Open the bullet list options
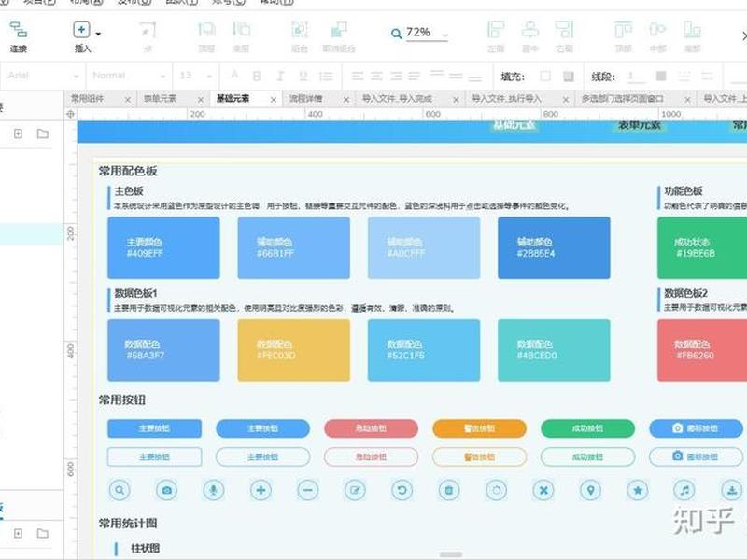Image resolution: width=747 pixels, height=560 pixels. (x=326, y=76)
